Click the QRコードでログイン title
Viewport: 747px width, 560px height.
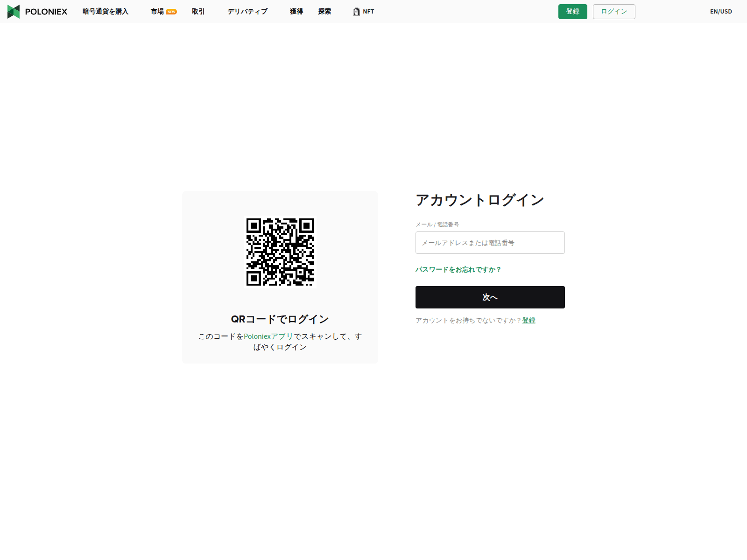click(280, 319)
